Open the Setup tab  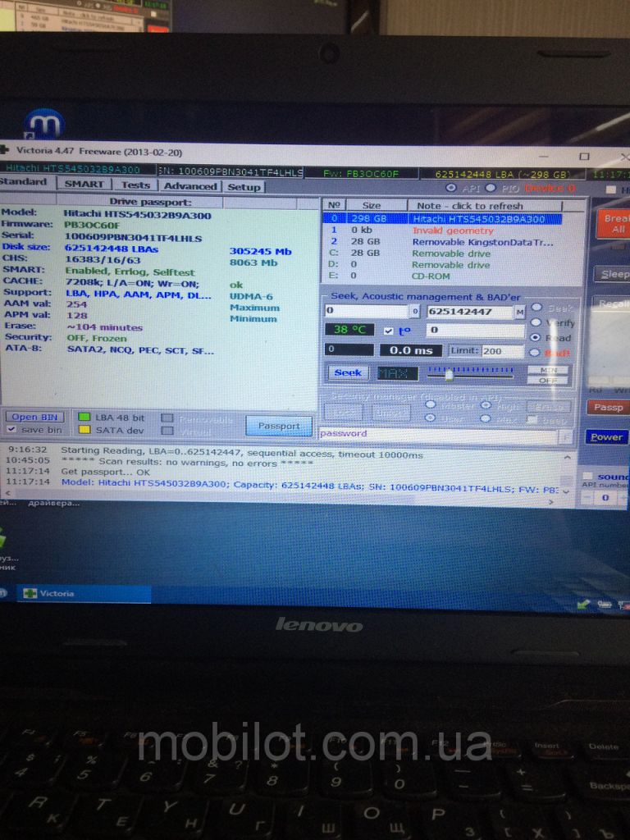tap(244, 187)
